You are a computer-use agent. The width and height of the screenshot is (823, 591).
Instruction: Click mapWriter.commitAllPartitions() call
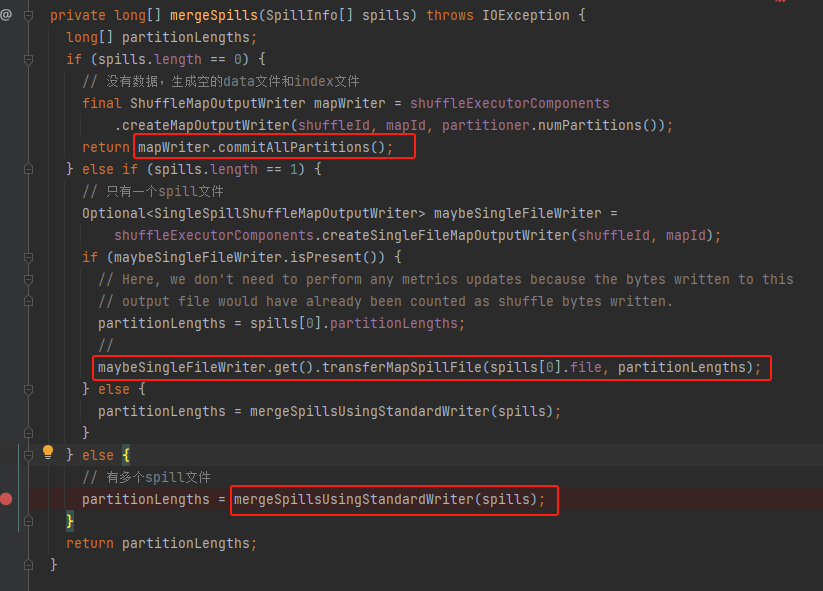pos(261,147)
